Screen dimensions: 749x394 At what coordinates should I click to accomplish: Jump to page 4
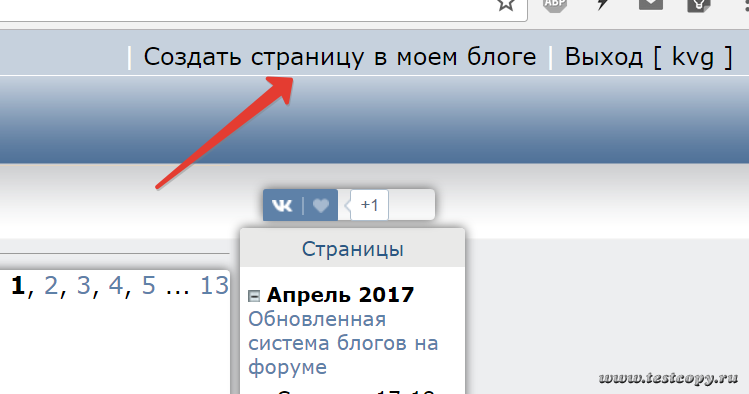pos(116,286)
